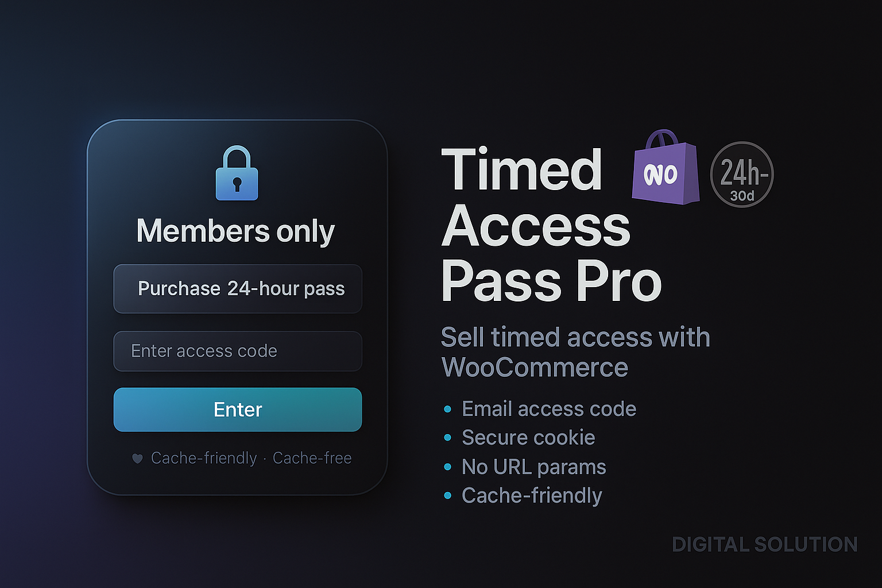Click the purple WooCommerce shopping bag icon
This screenshot has width=882, height=588.
[x=666, y=169]
